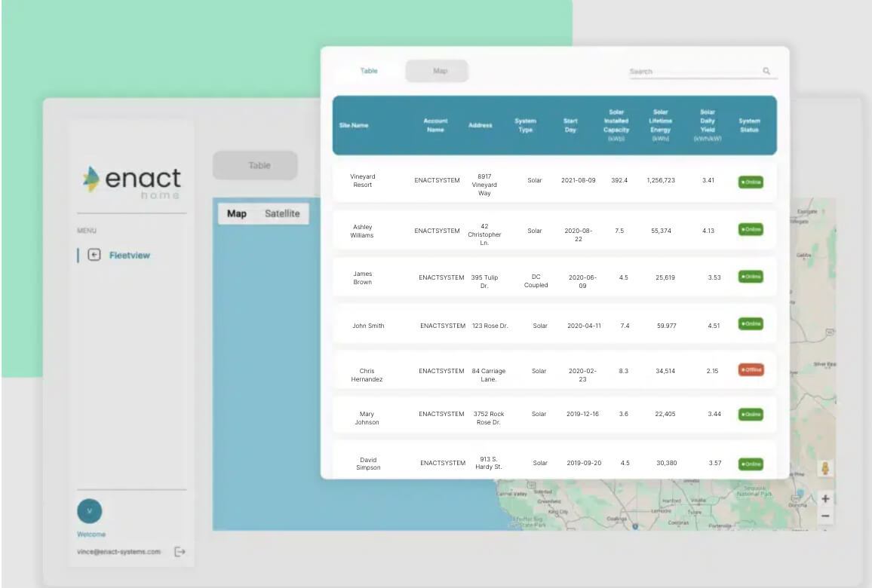This screenshot has height=588, width=872.
Task: Toggle the Offline status badge for Chris Hernandez
Action: pyautogui.click(x=751, y=370)
